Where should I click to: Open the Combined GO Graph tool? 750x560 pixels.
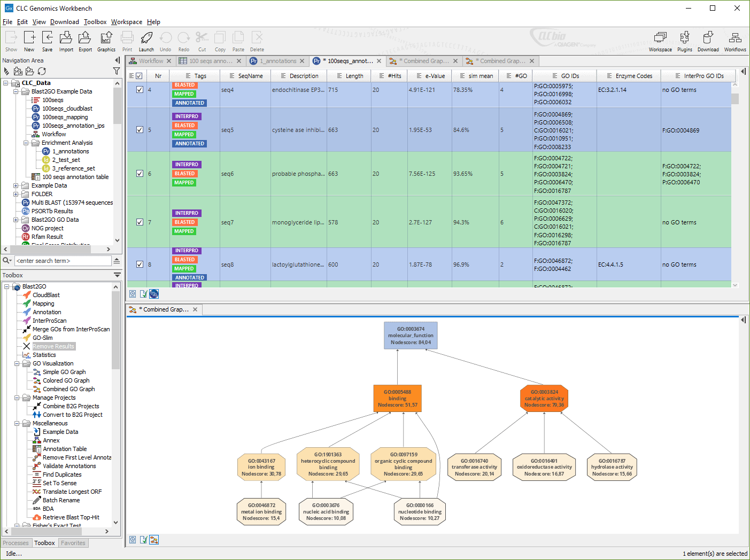point(67,388)
